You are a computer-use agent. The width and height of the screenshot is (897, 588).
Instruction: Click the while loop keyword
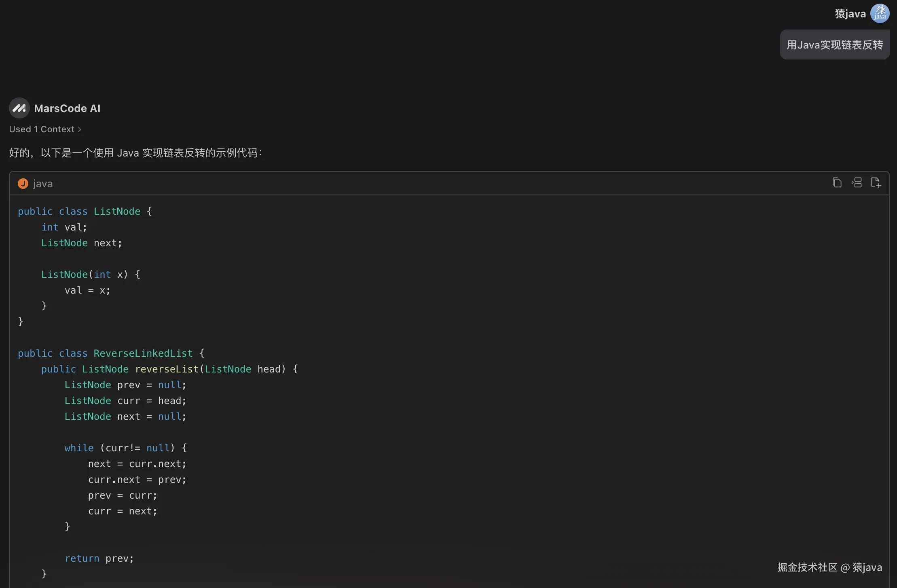pyautogui.click(x=79, y=448)
